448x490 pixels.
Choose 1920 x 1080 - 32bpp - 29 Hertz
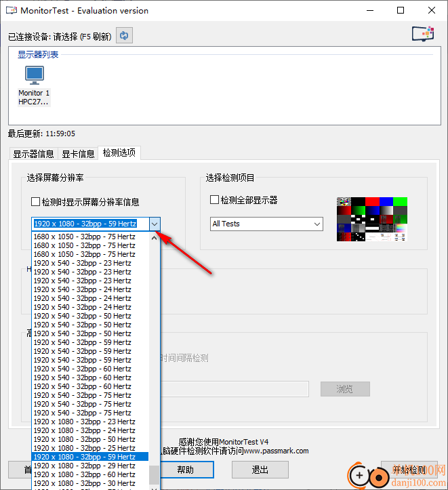pos(90,466)
